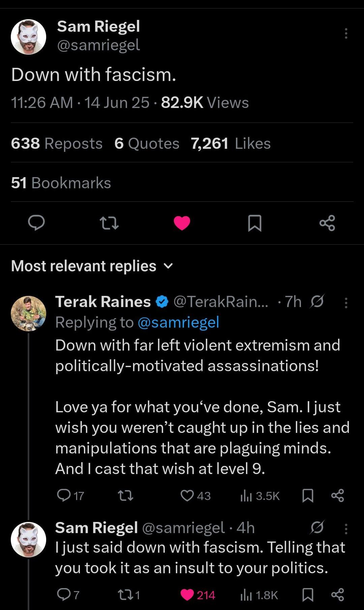Repost Terak Raines' reply
This screenshot has width=364, height=610.
coord(125,496)
